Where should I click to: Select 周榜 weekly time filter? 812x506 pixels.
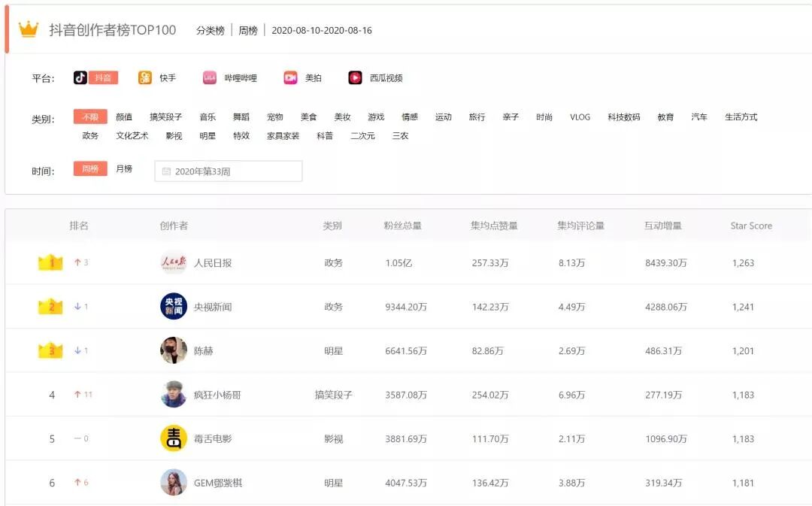[90, 169]
